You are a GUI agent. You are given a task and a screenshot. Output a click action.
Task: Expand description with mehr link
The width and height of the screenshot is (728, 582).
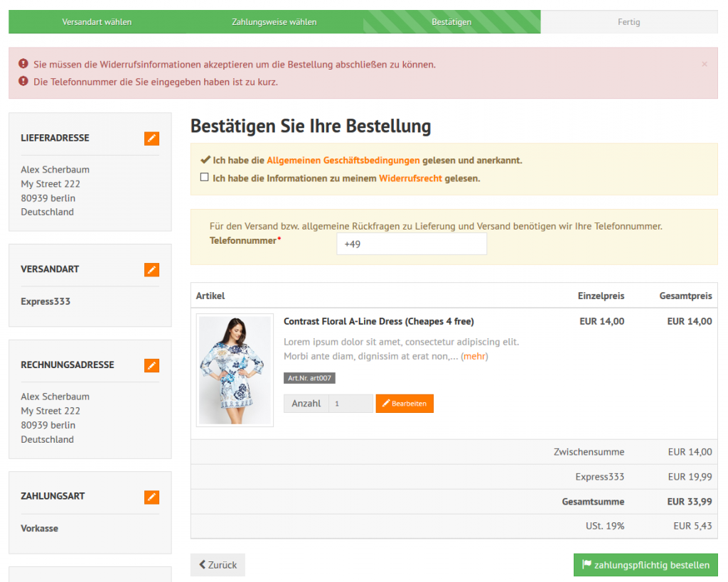click(x=475, y=356)
